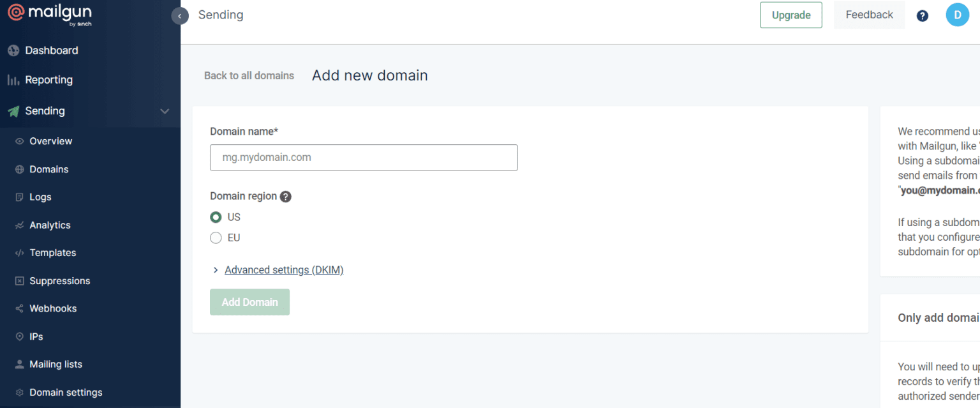This screenshot has width=980, height=408.
Task: Click Back to all domains link
Action: [x=249, y=75]
